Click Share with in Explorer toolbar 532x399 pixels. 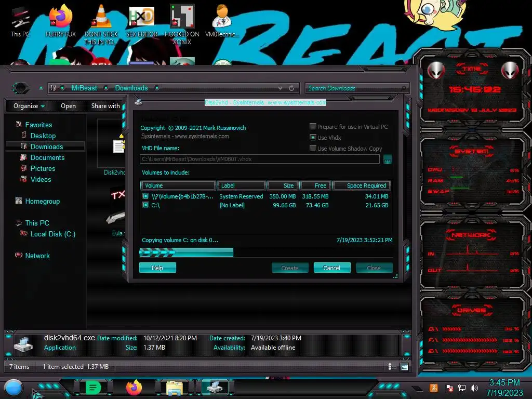click(105, 106)
